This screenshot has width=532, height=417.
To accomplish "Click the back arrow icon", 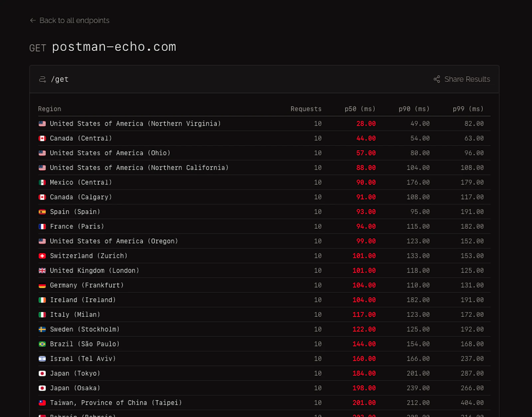I will click(x=33, y=21).
